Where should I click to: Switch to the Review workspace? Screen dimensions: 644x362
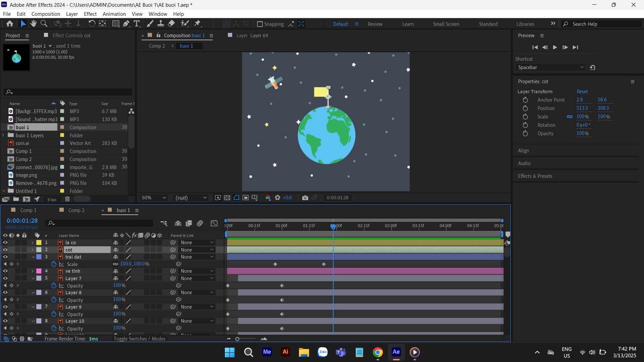375,24
